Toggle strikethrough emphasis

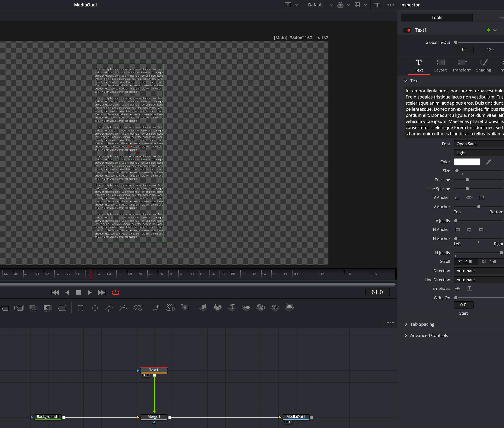[457, 289]
